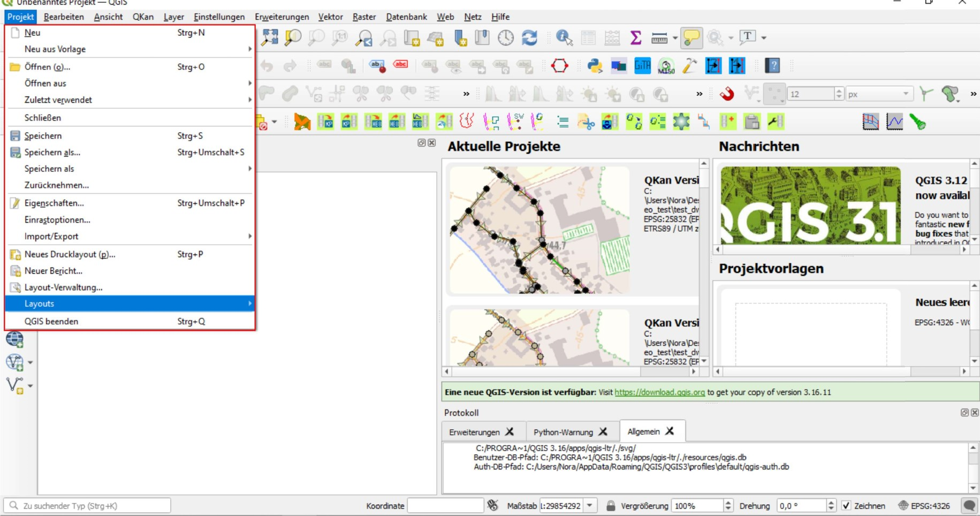Viewport: 980px width, 516px height.
Task: Toggle the map tips speech bubble button
Action: coord(691,37)
